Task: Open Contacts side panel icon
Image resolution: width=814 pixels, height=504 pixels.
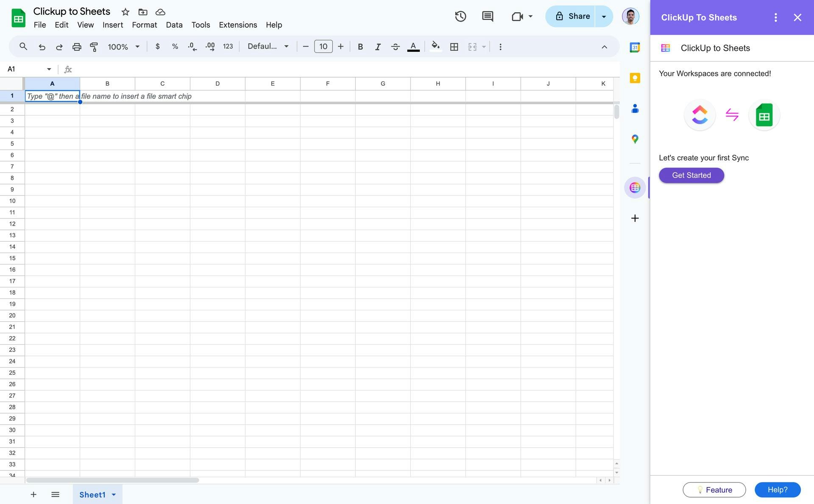Action: pos(635,109)
